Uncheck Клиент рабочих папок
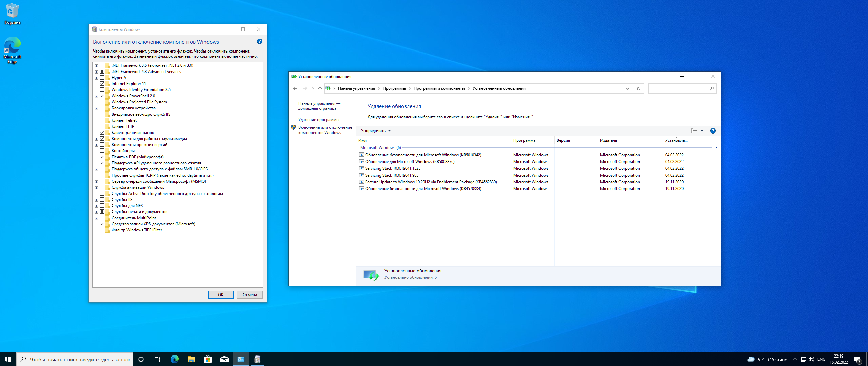This screenshot has width=868, height=366. click(102, 133)
